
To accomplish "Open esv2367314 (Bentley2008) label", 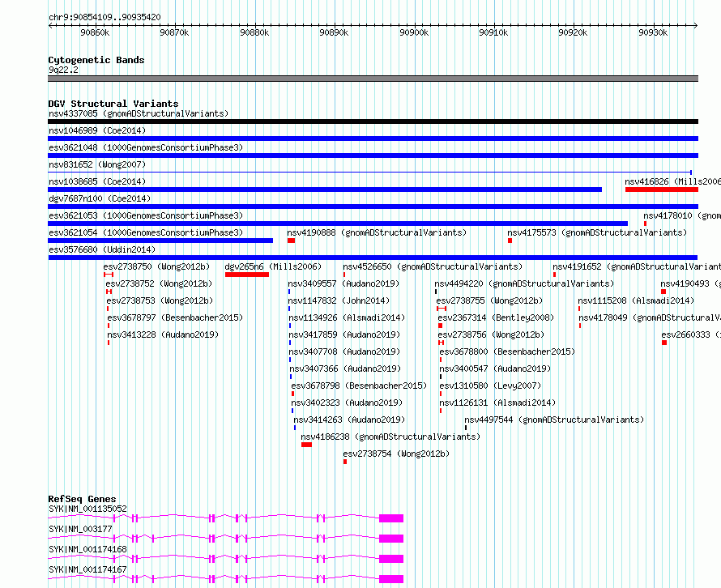I will [x=496, y=317].
